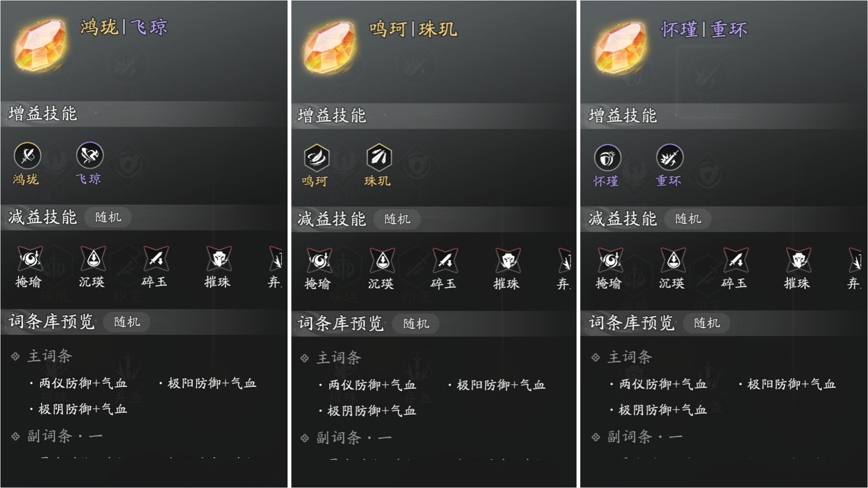
Task: Click 掩瑜 debuff icon in the left panel
Action: tap(30, 259)
